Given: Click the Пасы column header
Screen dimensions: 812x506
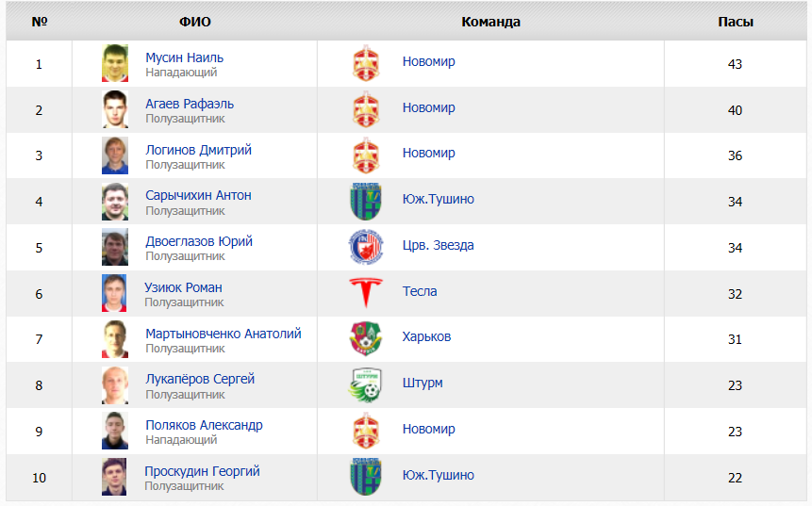Looking at the screenshot, I should coord(736,22).
